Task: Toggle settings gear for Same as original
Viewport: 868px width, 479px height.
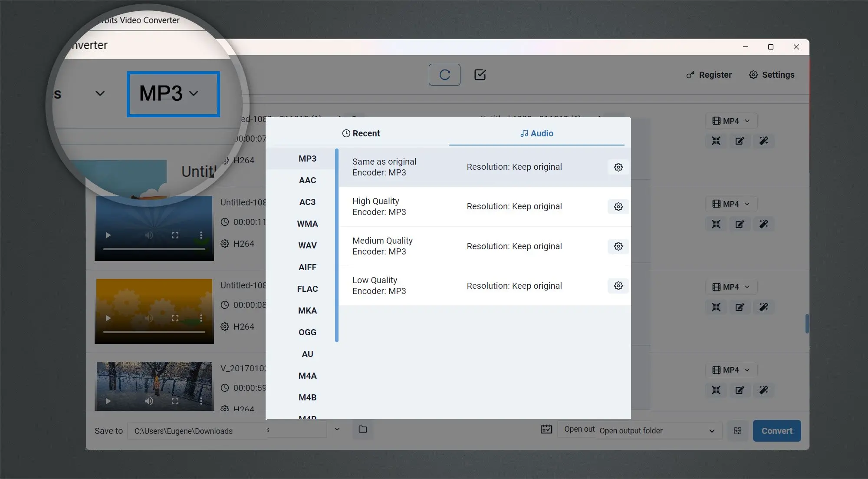Action: [x=618, y=167]
